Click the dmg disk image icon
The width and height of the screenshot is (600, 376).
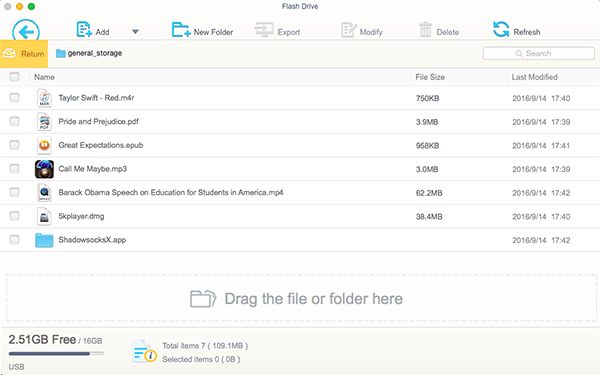(44, 216)
